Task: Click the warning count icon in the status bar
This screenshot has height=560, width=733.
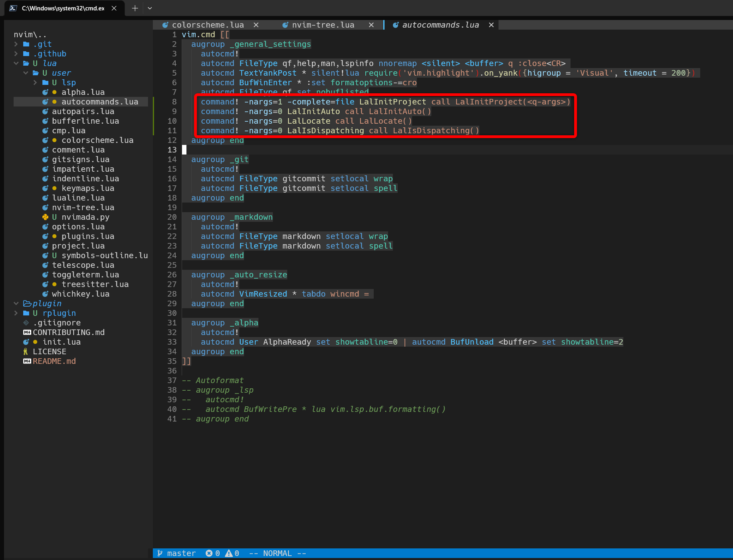Action: point(228,553)
